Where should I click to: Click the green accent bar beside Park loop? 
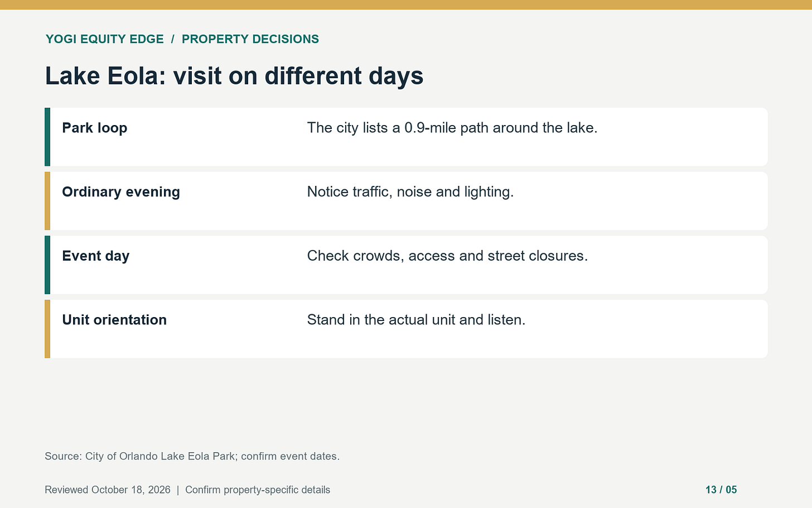coord(47,137)
